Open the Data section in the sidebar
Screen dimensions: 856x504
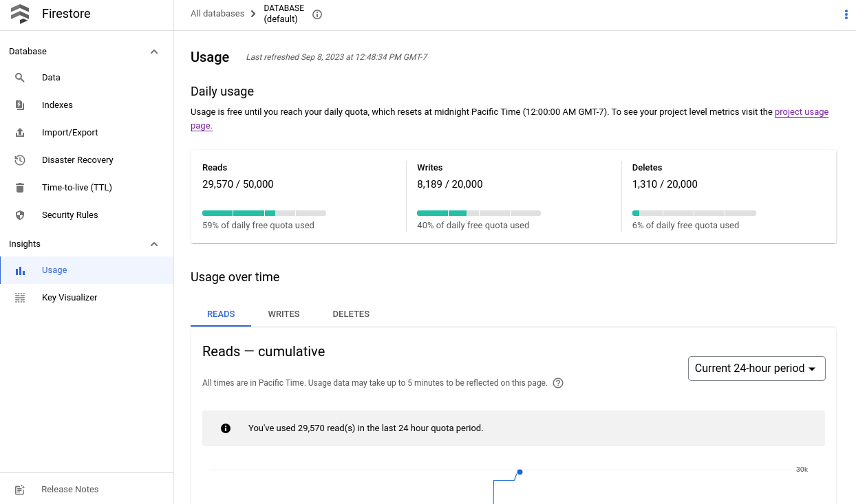coord(51,77)
